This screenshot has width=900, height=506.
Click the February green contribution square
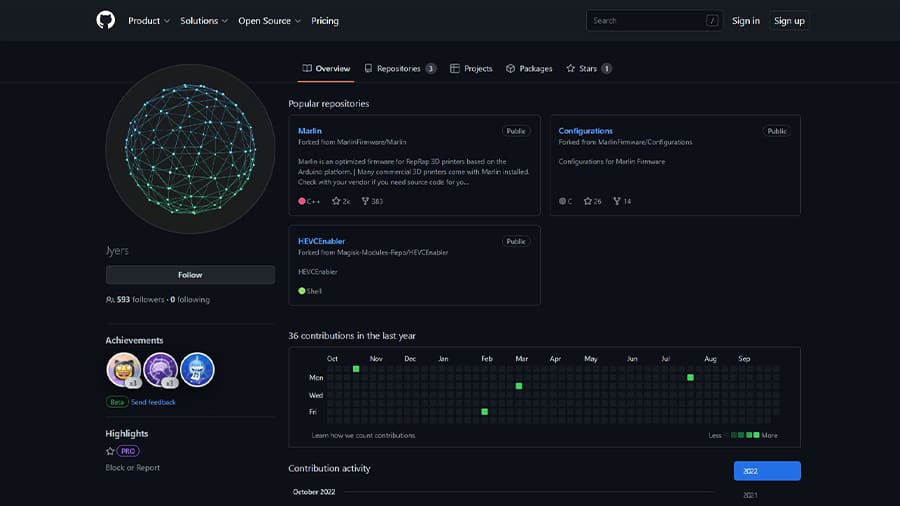pos(484,412)
